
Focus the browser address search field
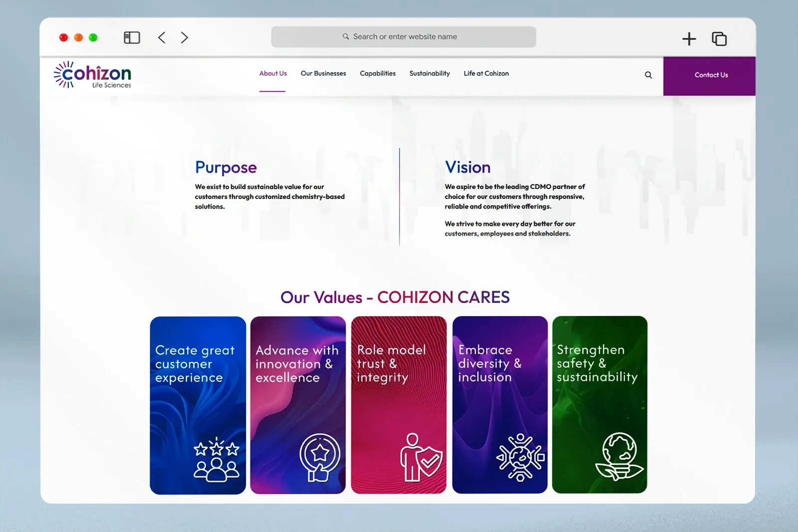403,37
